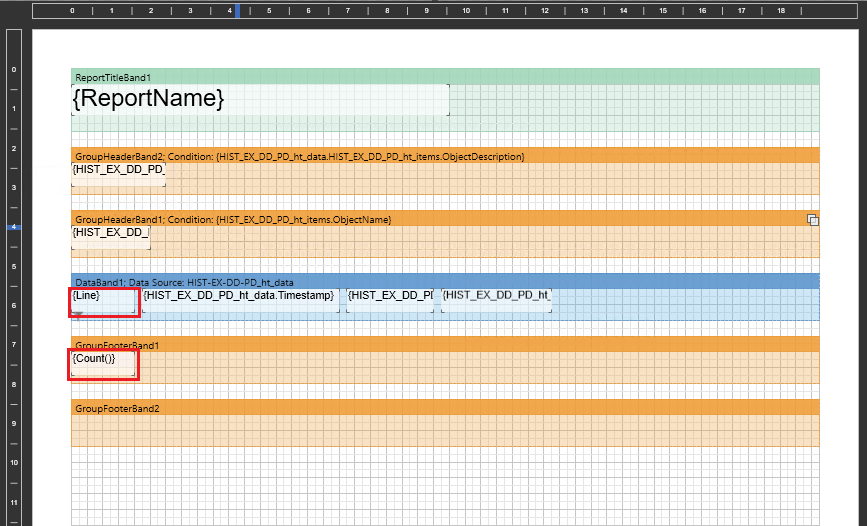Image resolution: width=867 pixels, height=526 pixels.
Task: Select the {ReportName} text component
Action: pos(260,100)
